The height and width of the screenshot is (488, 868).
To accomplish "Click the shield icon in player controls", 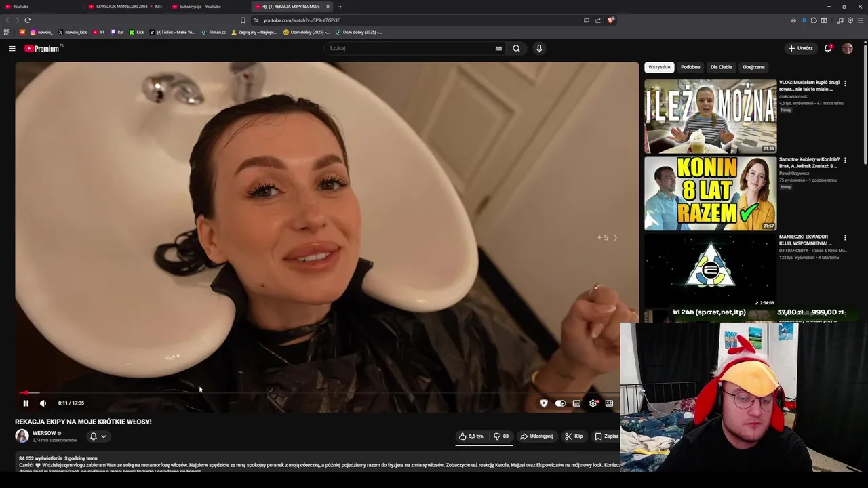I will pyautogui.click(x=544, y=403).
